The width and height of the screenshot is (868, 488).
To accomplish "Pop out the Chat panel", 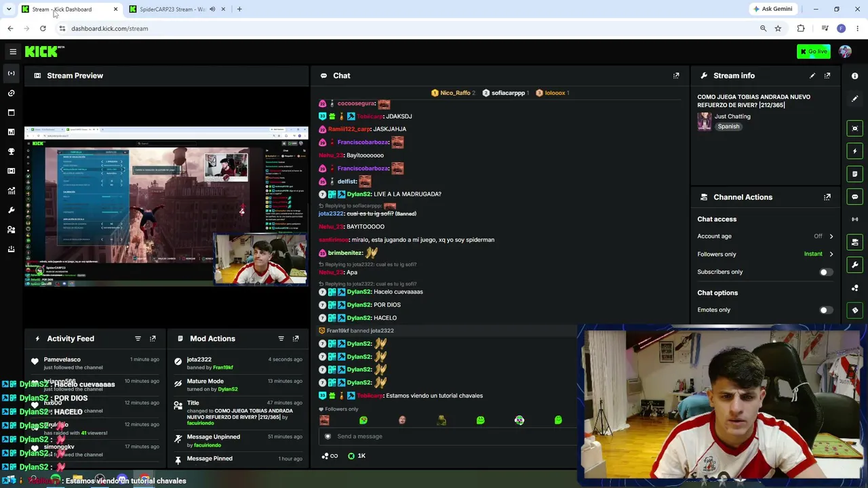I will click(676, 76).
